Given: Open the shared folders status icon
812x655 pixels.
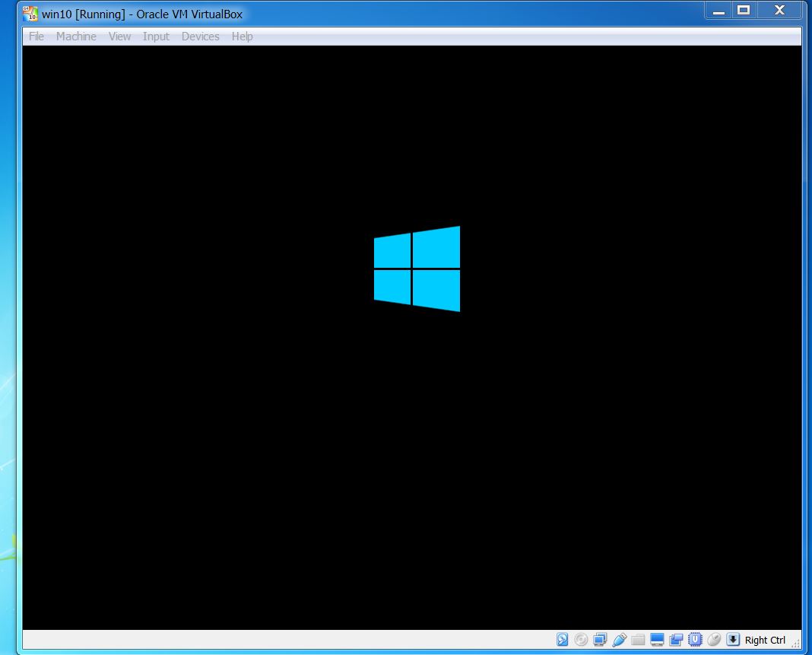Looking at the screenshot, I should [x=638, y=640].
